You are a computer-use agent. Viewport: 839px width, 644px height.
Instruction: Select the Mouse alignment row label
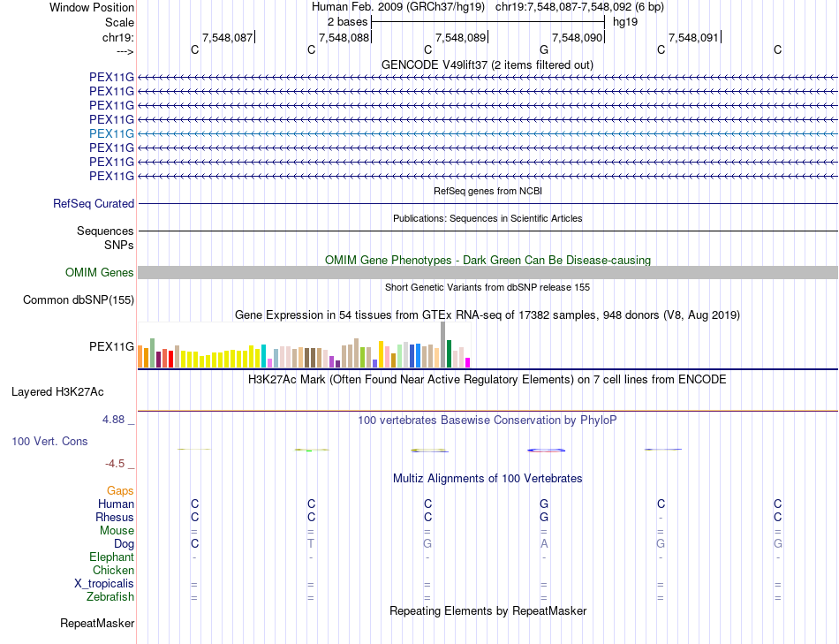[117, 531]
